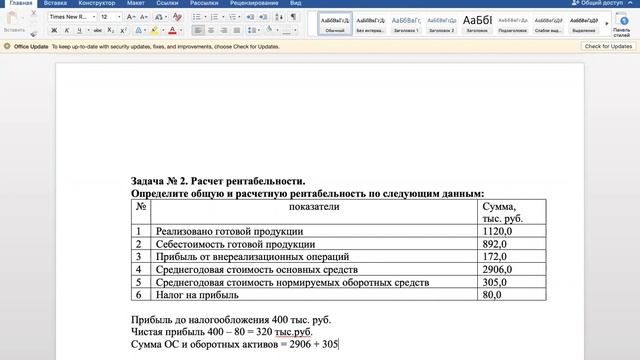Screen dimensions: 640x360
Task: Open the Вид tab
Action: point(296,3)
